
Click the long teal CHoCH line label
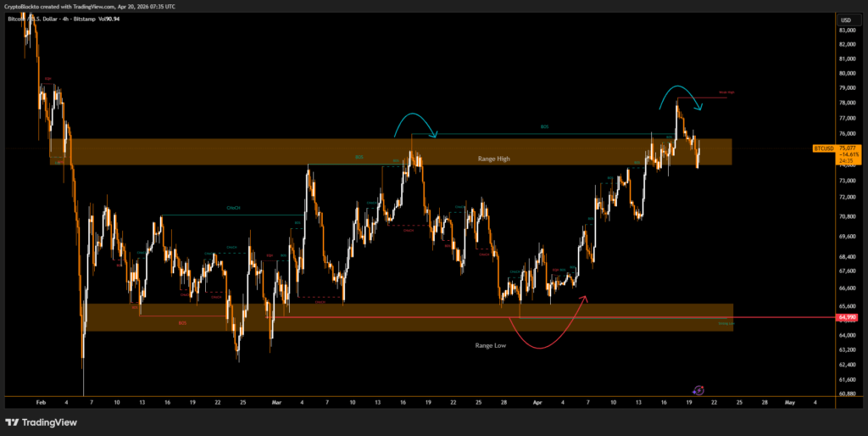[232, 209]
